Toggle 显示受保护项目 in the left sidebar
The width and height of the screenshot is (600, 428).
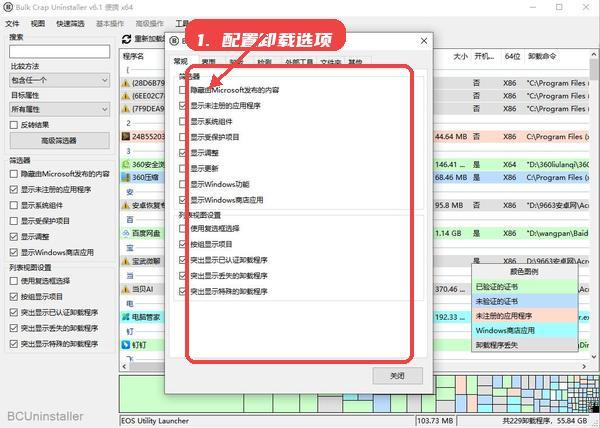[x=14, y=221]
